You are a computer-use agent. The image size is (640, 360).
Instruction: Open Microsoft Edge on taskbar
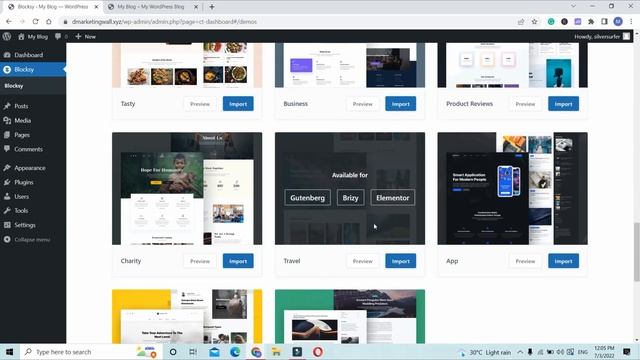[x=235, y=352]
